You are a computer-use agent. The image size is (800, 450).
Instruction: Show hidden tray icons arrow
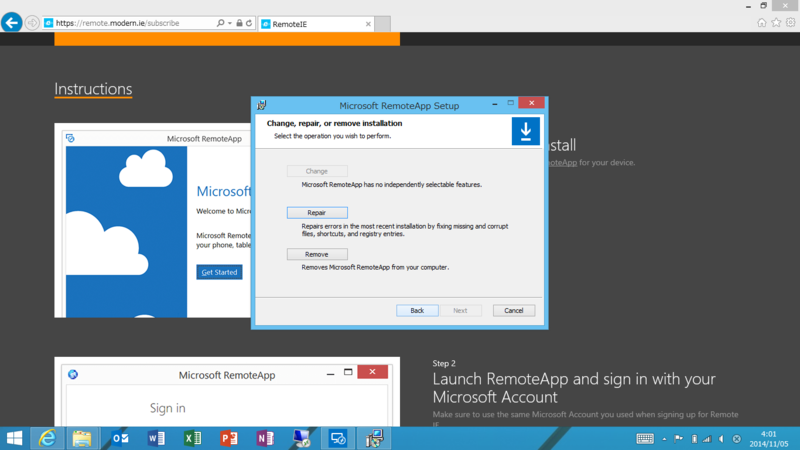click(664, 439)
